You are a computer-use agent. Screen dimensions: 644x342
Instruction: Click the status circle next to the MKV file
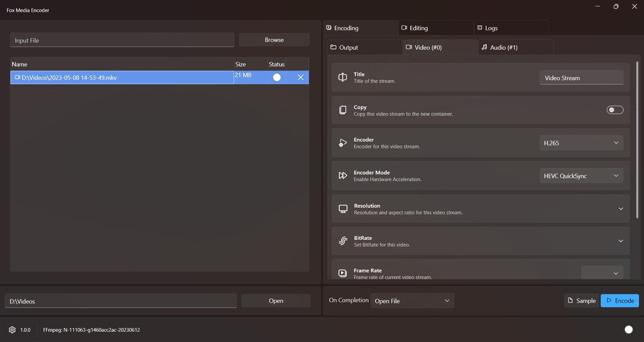(277, 77)
